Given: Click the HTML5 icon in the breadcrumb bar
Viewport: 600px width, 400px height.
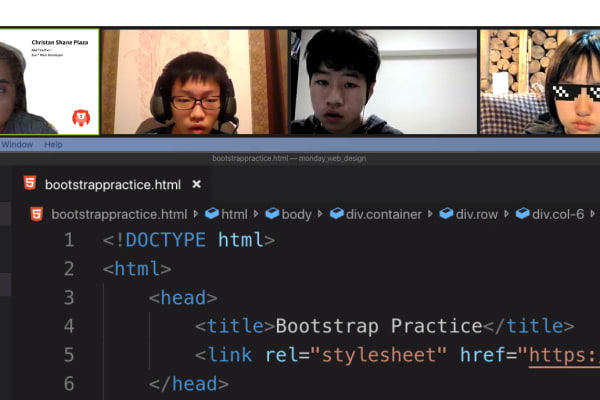Looking at the screenshot, I should point(37,214).
